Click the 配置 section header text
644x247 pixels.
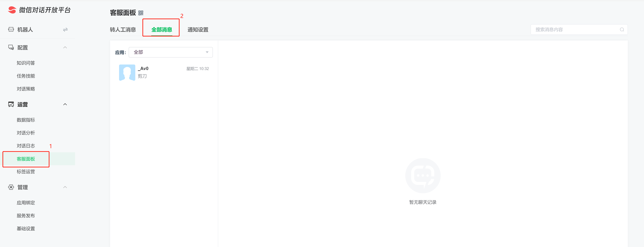(x=22, y=47)
